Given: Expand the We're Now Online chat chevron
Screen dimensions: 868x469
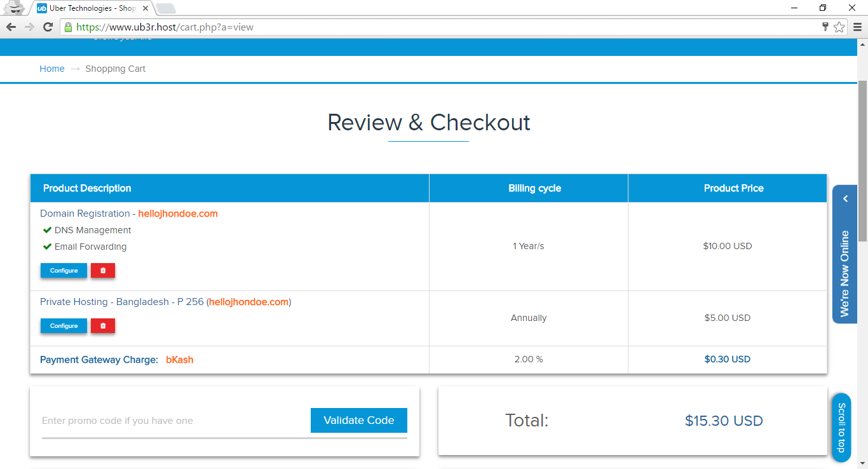Looking at the screenshot, I should [x=845, y=199].
